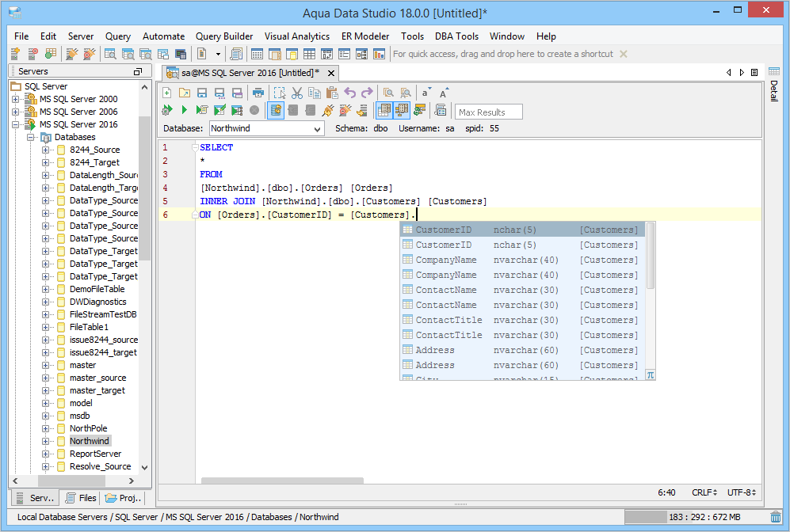Redo the last edit

pos(367,93)
